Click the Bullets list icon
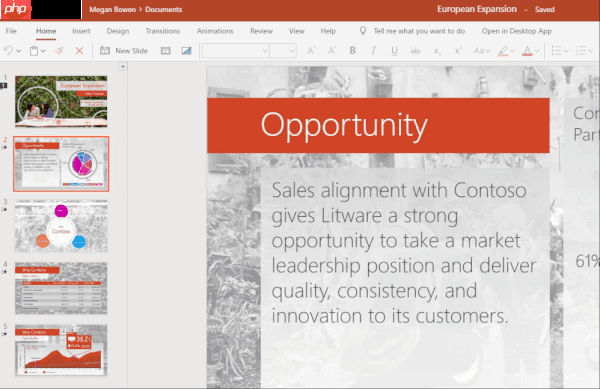The height and width of the screenshot is (389, 600). click(556, 50)
